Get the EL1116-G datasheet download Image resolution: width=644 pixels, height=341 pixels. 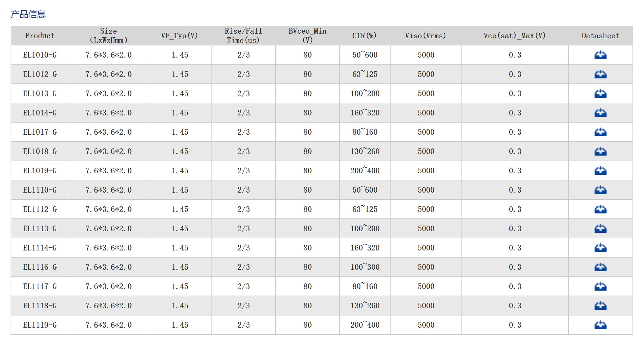[600, 267]
